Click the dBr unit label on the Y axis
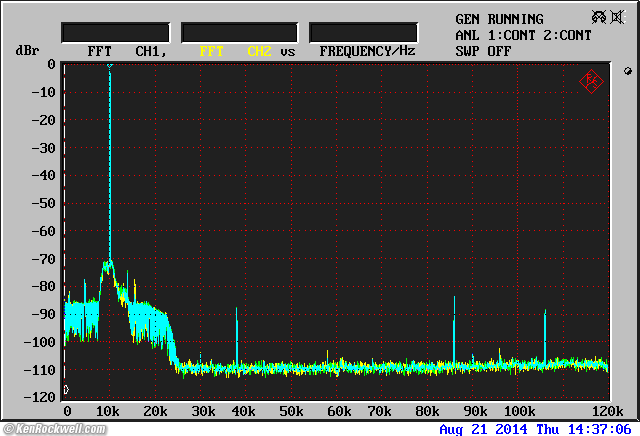 (x=26, y=50)
